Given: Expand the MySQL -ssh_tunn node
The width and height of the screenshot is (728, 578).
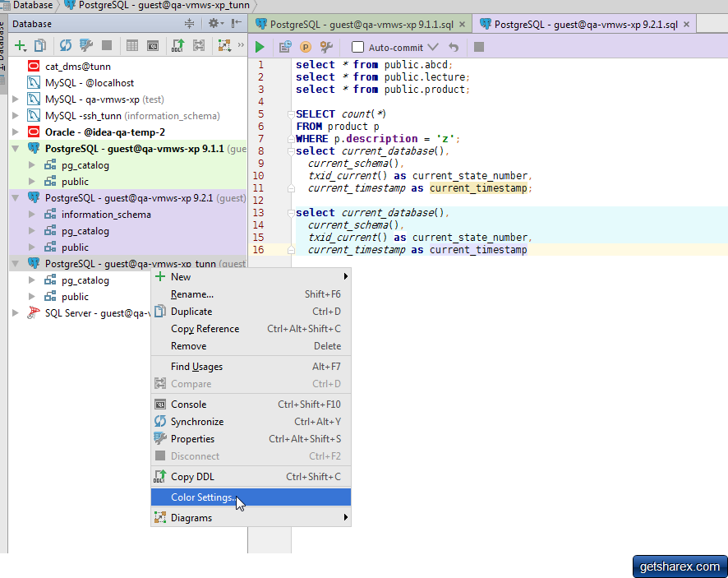Looking at the screenshot, I should point(16,116).
